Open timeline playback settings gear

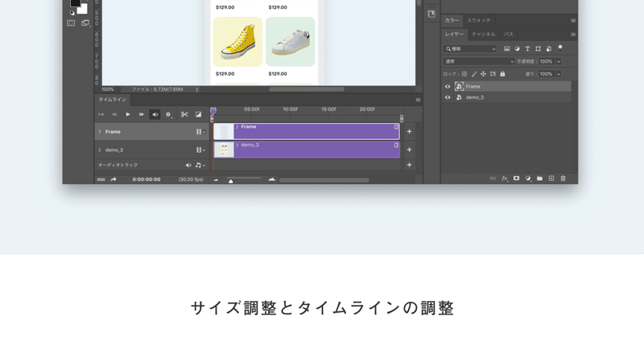coord(168,114)
